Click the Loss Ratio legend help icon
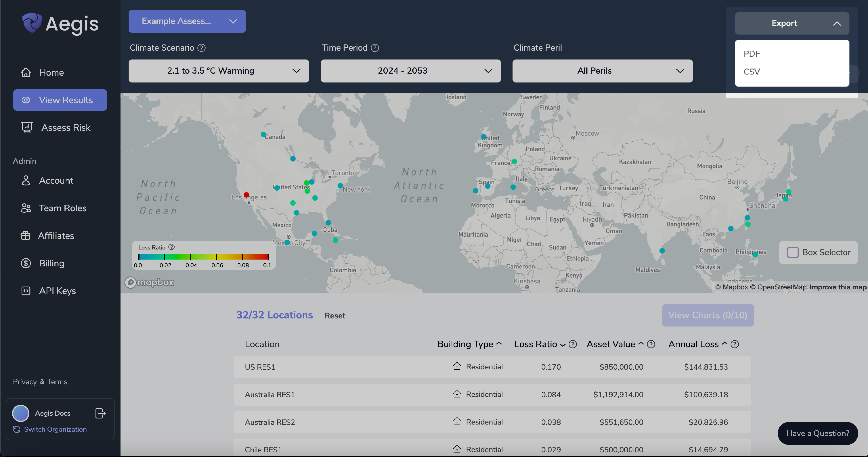868x457 pixels. pos(172,247)
